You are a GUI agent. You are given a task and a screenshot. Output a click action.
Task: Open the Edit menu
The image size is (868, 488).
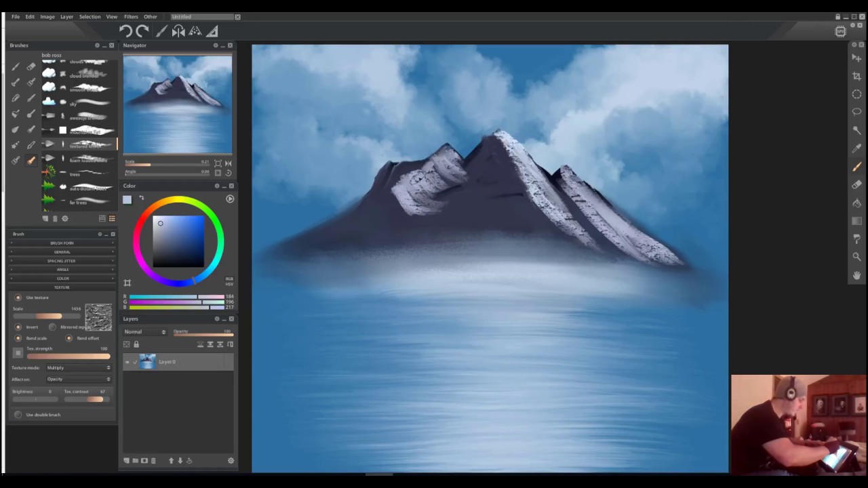[x=30, y=17]
